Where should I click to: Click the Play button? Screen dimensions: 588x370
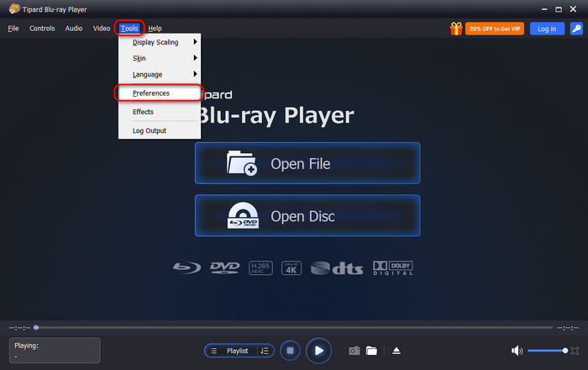[318, 351]
